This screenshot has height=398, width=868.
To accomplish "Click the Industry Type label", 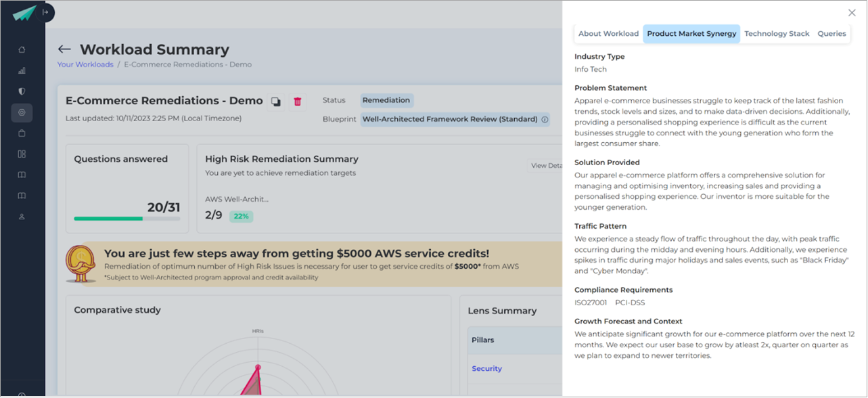I will [x=599, y=57].
